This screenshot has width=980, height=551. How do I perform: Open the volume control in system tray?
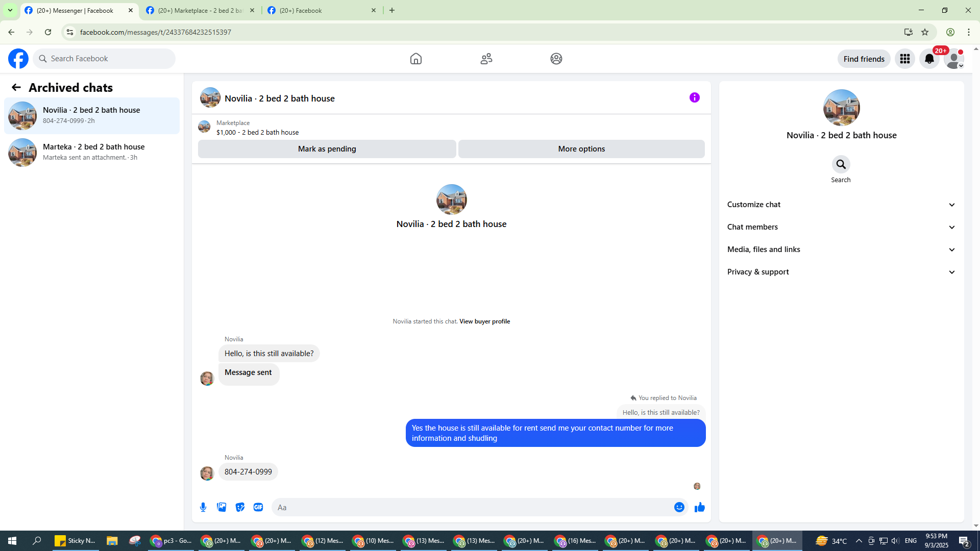click(x=895, y=541)
